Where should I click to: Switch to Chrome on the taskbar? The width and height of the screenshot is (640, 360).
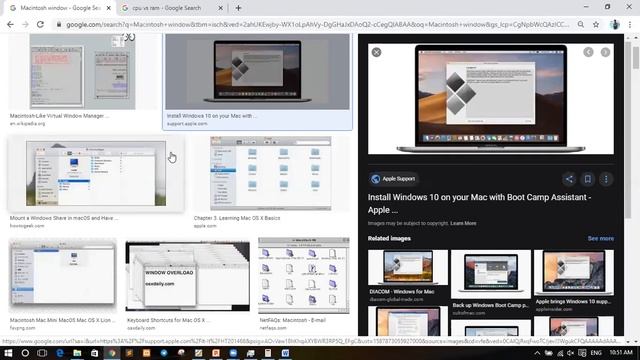point(112,353)
